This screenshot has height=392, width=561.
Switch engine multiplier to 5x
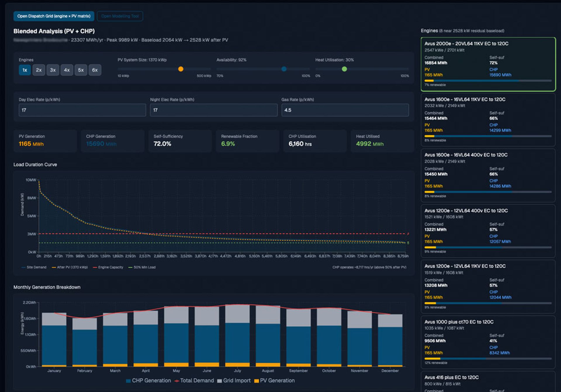tap(81, 70)
